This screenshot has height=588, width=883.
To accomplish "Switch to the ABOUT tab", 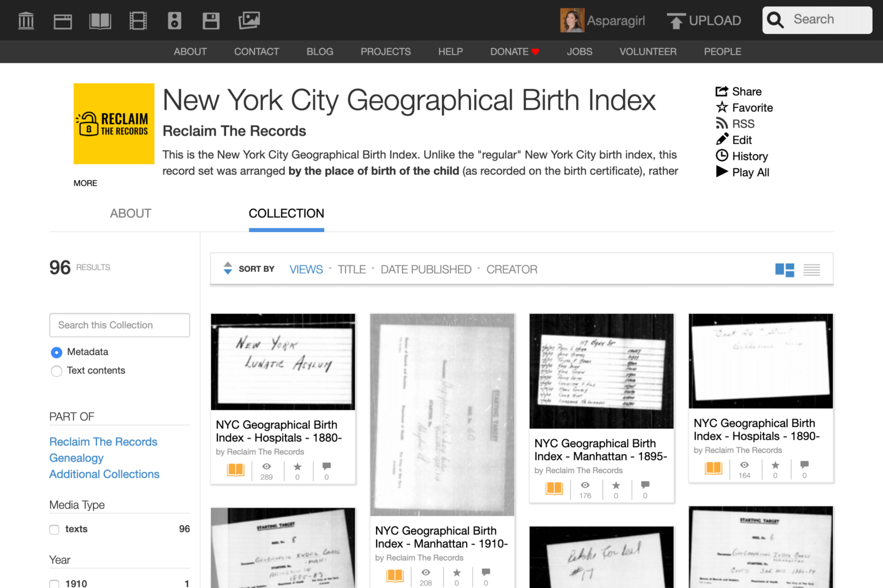I will (x=130, y=213).
